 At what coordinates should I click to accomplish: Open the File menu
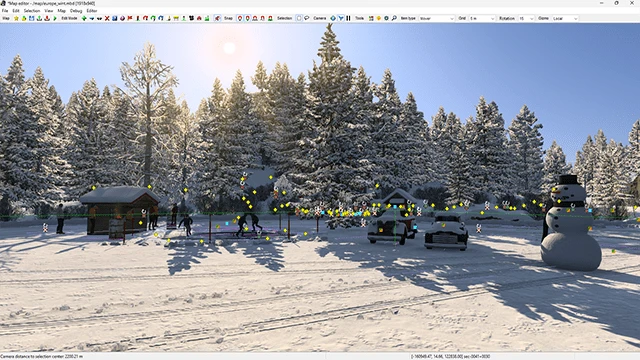click(x=5, y=11)
